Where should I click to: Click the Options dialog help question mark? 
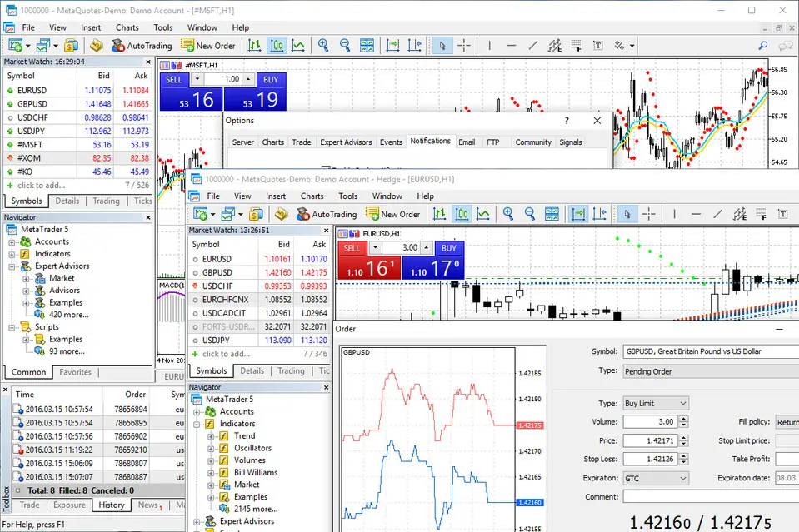point(567,121)
